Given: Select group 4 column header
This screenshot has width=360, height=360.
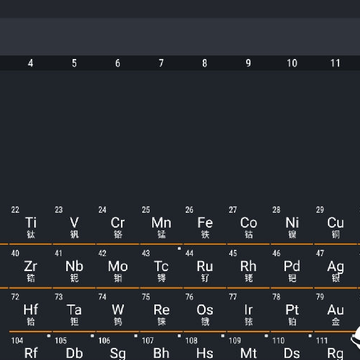Looking at the screenshot, I should click(x=31, y=63).
